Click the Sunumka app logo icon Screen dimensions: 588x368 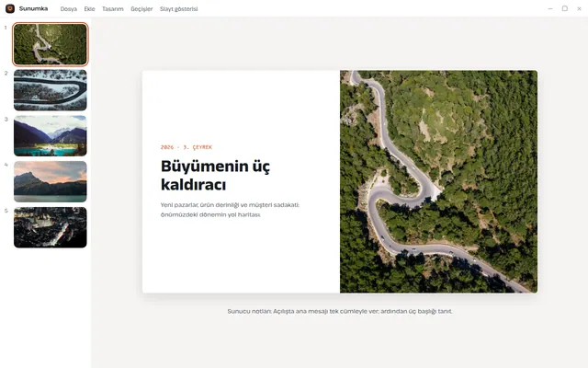10,8
